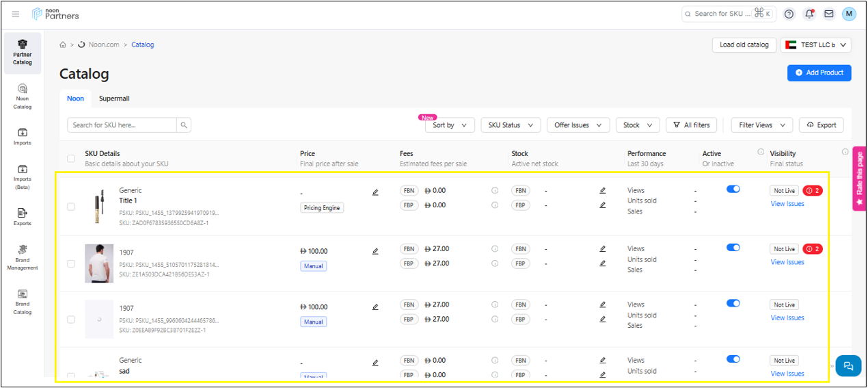Screen dimensions: 868x388
Task: Expand the Sort by dropdown
Action: [449, 125]
